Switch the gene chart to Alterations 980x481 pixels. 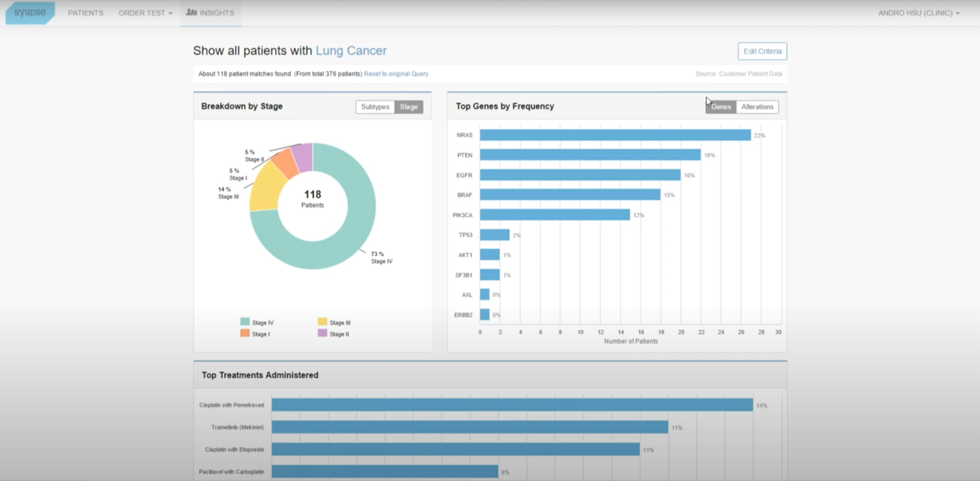(x=757, y=107)
